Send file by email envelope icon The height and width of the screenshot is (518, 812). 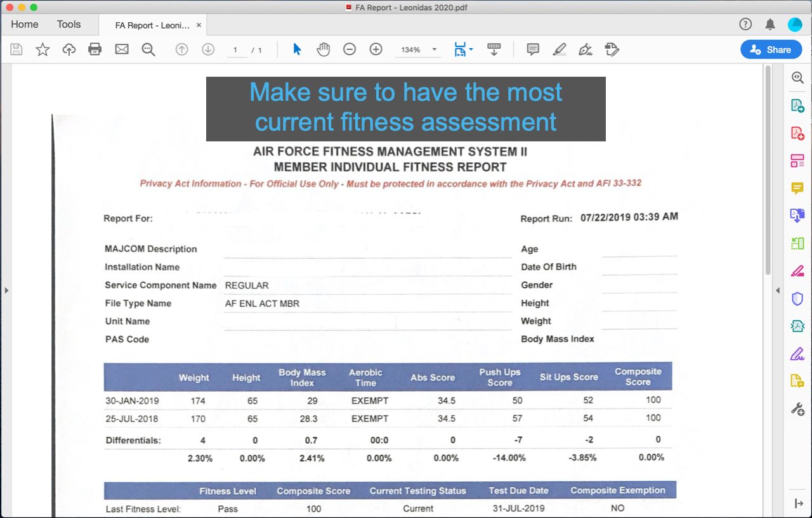122,49
